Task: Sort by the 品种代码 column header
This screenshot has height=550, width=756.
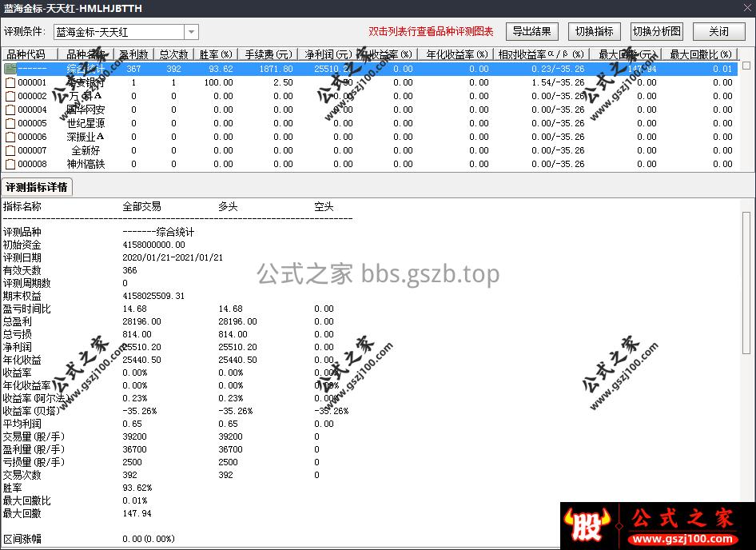Action: tap(30, 54)
